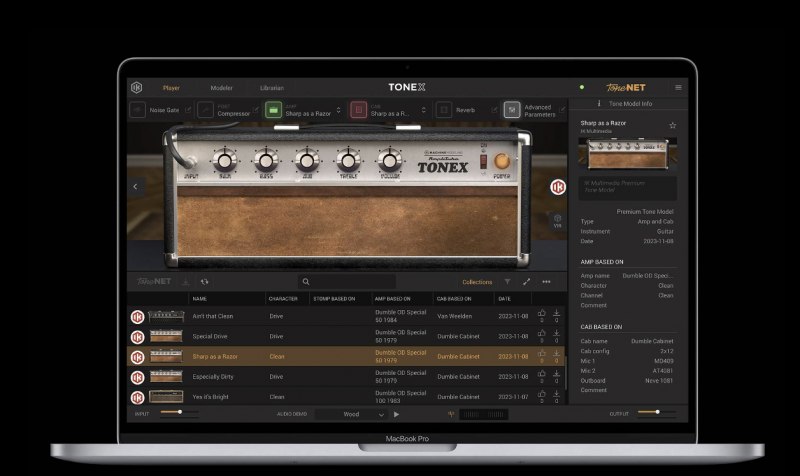Go to previous amp with left arrow
This screenshot has width=800, height=476.
(135, 187)
